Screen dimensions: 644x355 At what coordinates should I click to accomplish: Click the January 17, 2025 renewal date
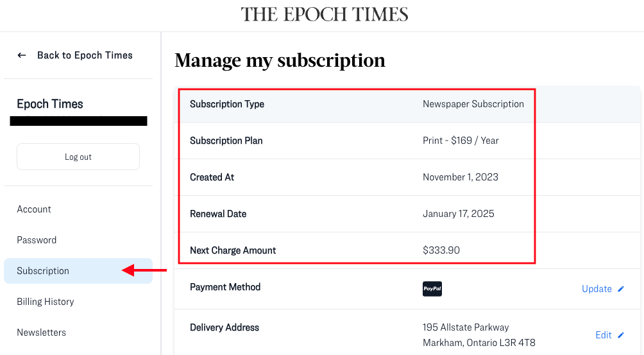pyautogui.click(x=459, y=214)
